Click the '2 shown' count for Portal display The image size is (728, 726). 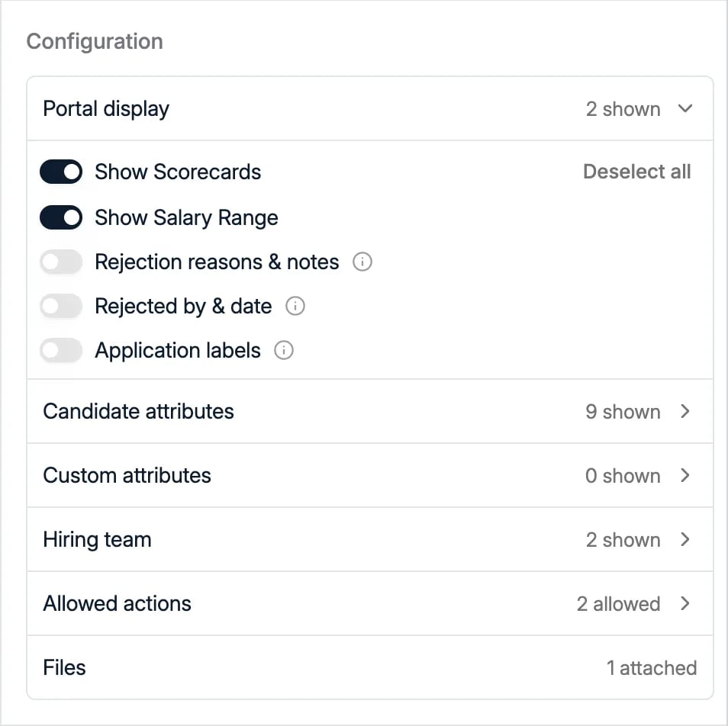623,110
